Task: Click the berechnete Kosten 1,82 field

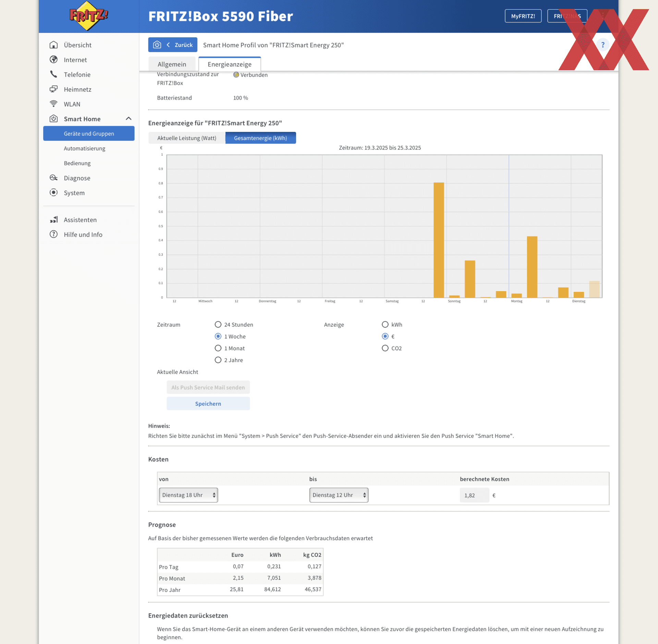Action: tap(474, 495)
